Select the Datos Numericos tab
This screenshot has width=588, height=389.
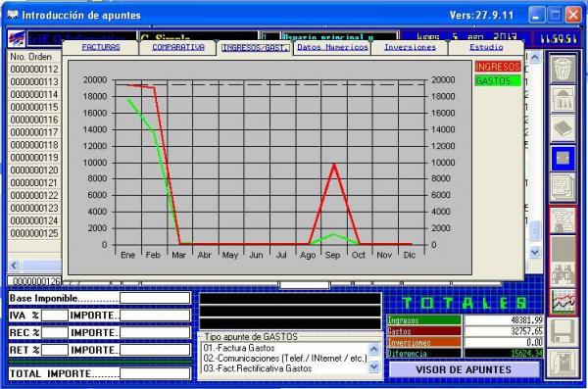click(332, 48)
